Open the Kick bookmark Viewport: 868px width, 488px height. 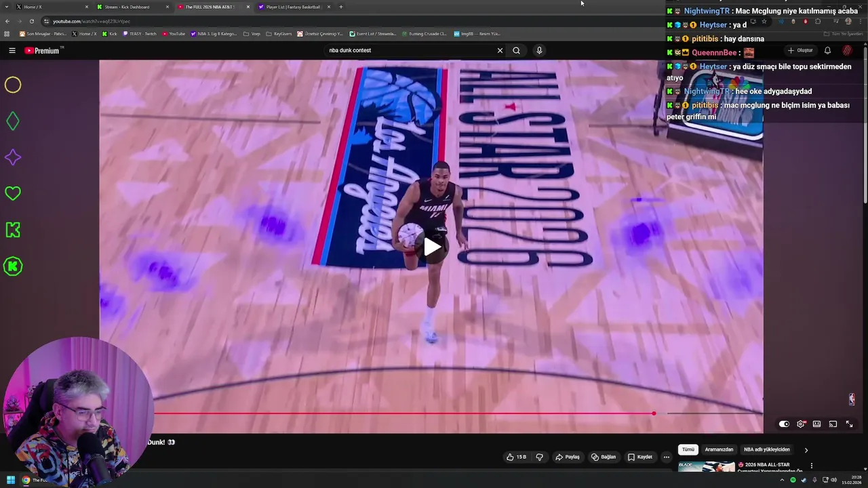click(110, 34)
